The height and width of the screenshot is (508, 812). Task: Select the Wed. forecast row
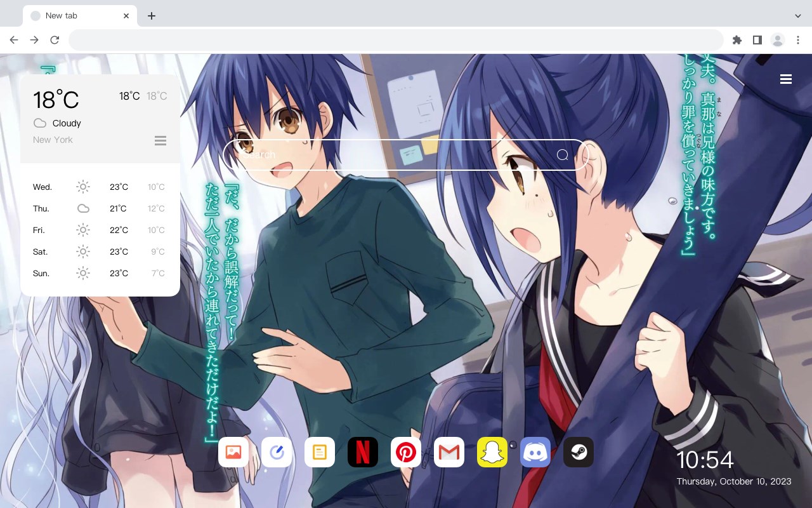(x=100, y=187)
